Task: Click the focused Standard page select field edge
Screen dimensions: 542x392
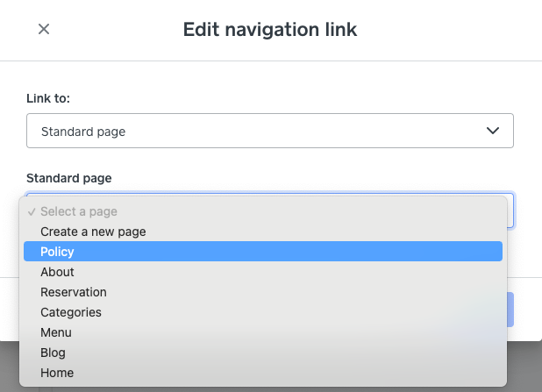Action: click(x=511, y=210)
